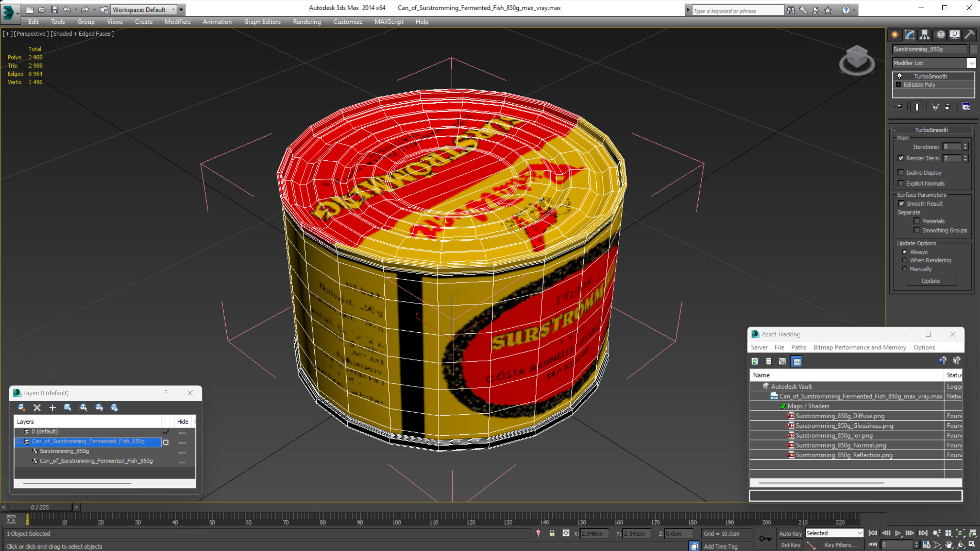
Task: Select the When Rendering radio button
Action: (x=905, y=260)
